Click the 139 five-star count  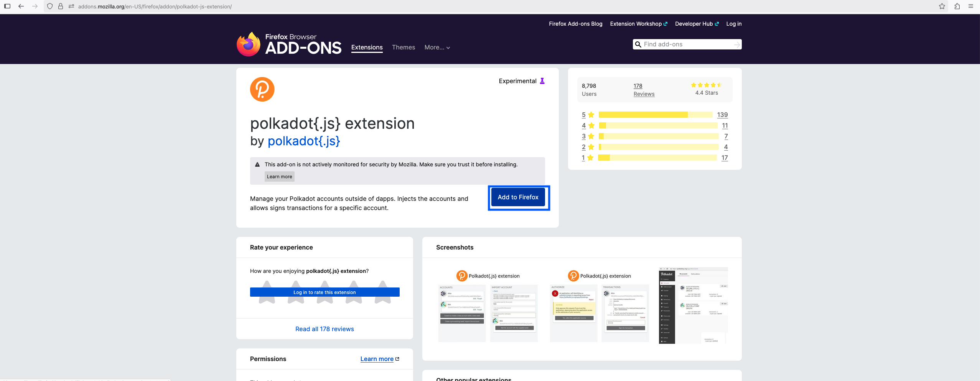[x=722, y=115]
